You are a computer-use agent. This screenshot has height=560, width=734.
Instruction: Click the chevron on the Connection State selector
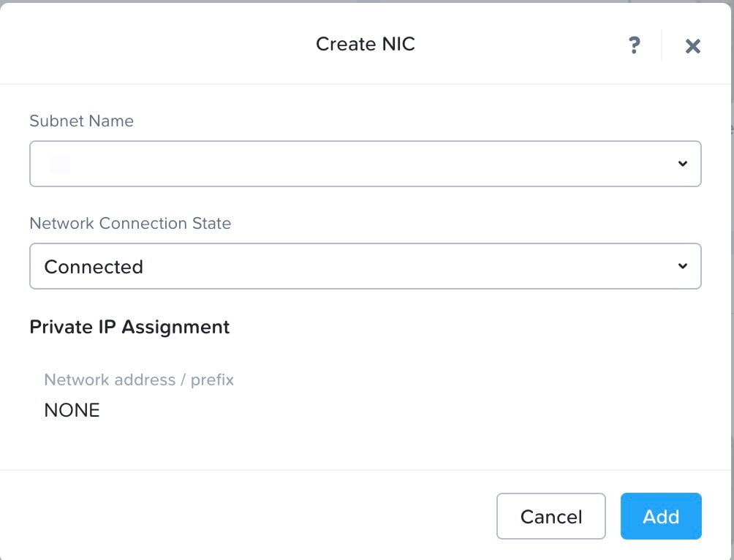683,266
